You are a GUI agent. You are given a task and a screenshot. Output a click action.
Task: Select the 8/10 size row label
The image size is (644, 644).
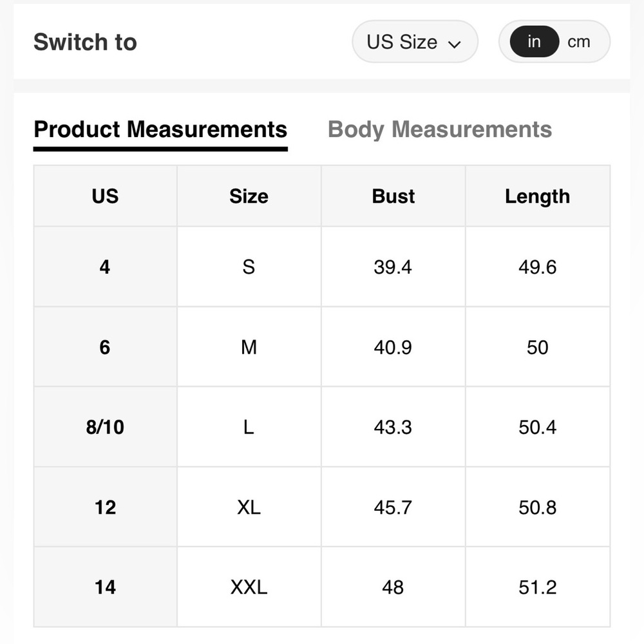(x=105, y=427)
